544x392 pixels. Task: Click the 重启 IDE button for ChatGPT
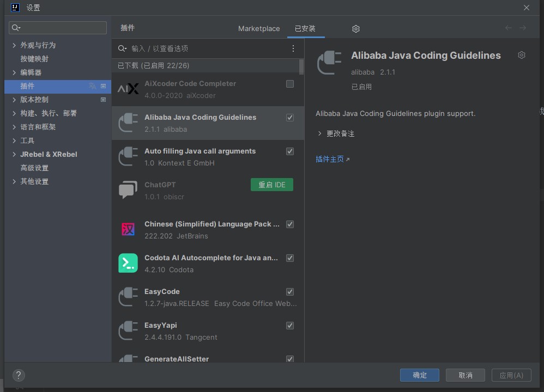pos(272,185)
